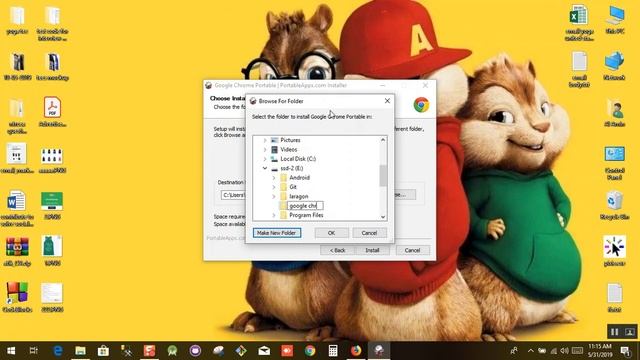Image resolution: width=640 pixels, height=360 pixels.
Task: Expand the Android folder node
Action: coord(274,178)
